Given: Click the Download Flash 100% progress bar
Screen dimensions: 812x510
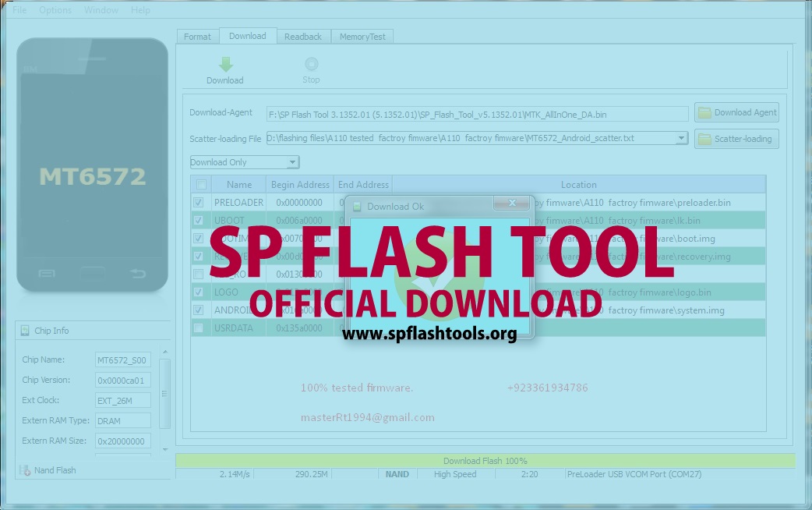Looking at the screenshot, I should click(485, 460).
